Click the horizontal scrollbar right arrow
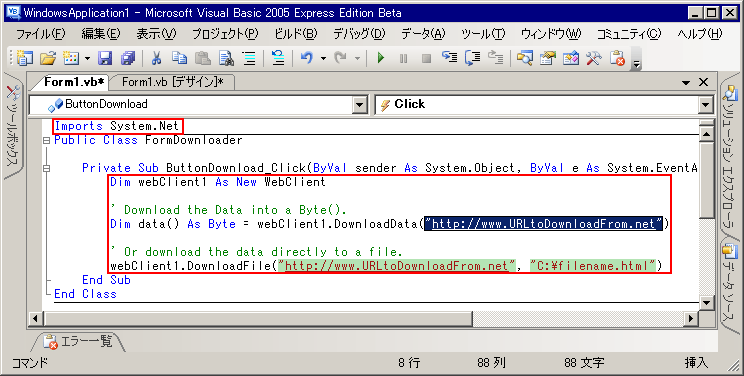Viewport: 744px width, 376px height. pyautogui.click(x=691, y=318)
